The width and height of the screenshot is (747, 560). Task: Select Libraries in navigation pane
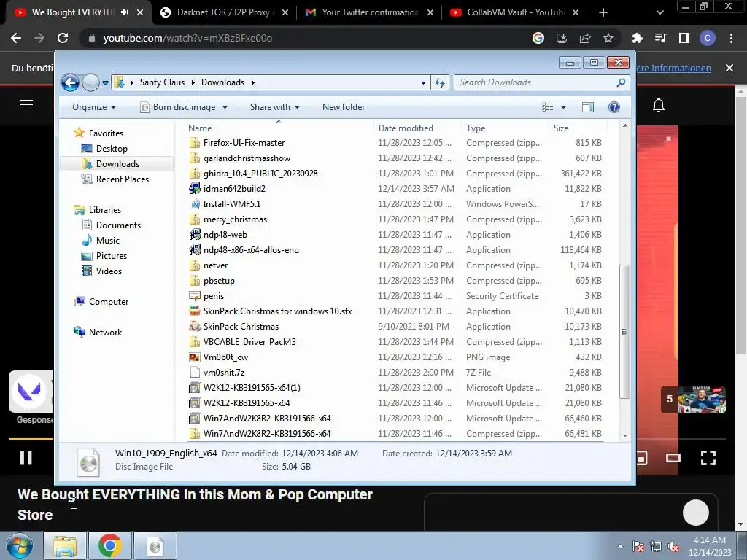(x=105, y=210)
